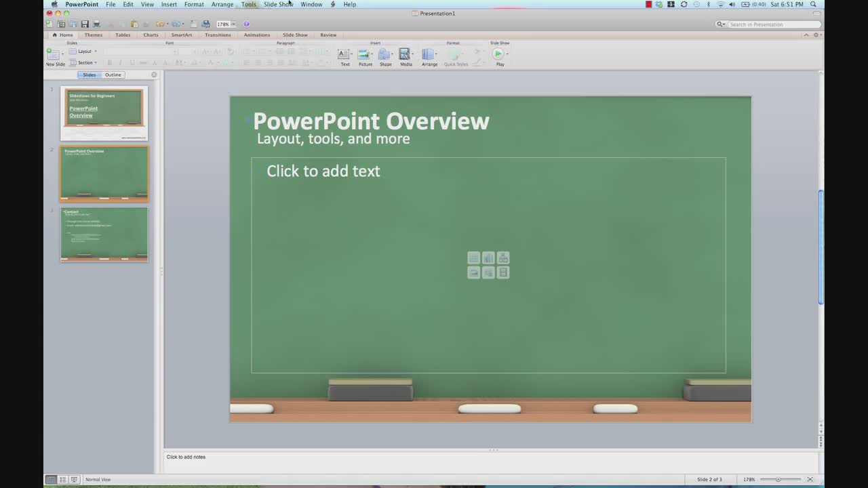Click the New Slide icon
Viewport: 868px width, 488px height.
coord(53,54)
